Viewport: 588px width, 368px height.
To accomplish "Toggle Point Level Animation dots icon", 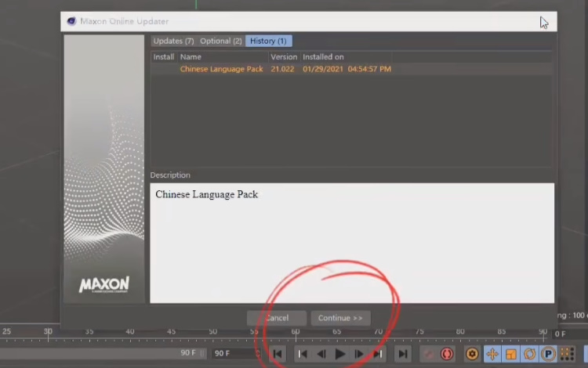I will pos(567,354).
